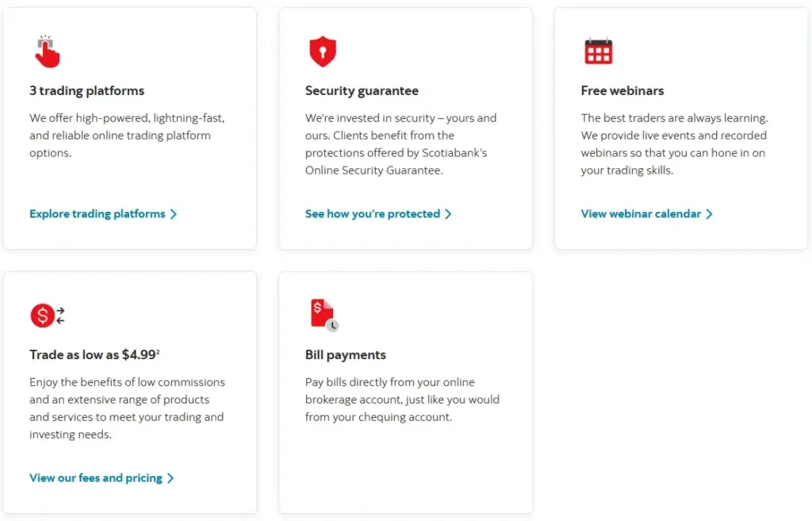Click the red security shield icon
The height and width of the screenshot is (521, 812).
click(323, 52)
